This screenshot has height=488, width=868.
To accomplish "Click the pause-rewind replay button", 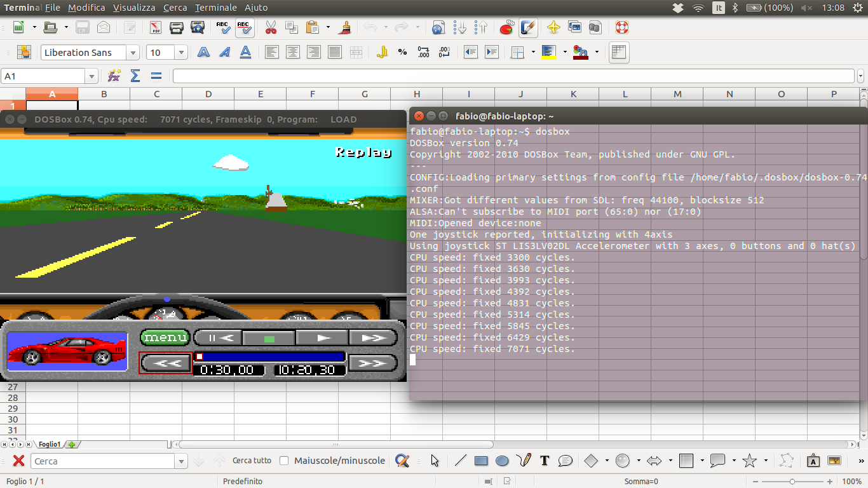I will 218,338.
